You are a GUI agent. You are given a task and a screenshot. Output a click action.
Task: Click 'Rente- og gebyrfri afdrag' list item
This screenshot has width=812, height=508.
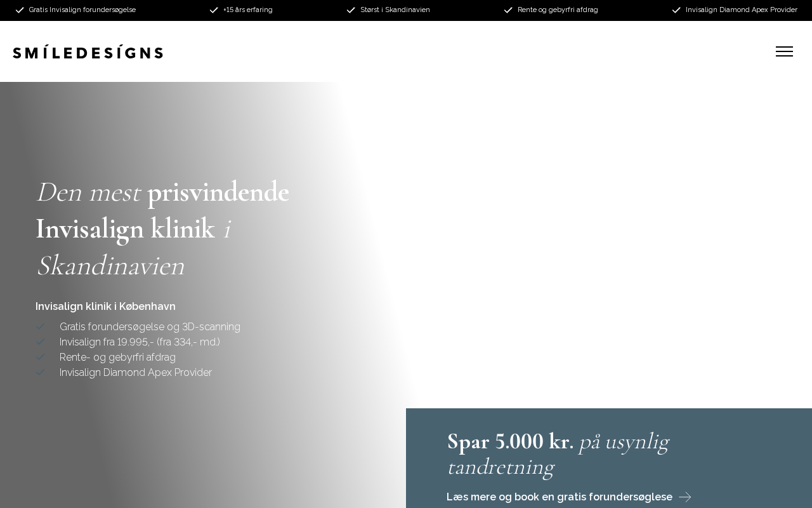point(117,358)
